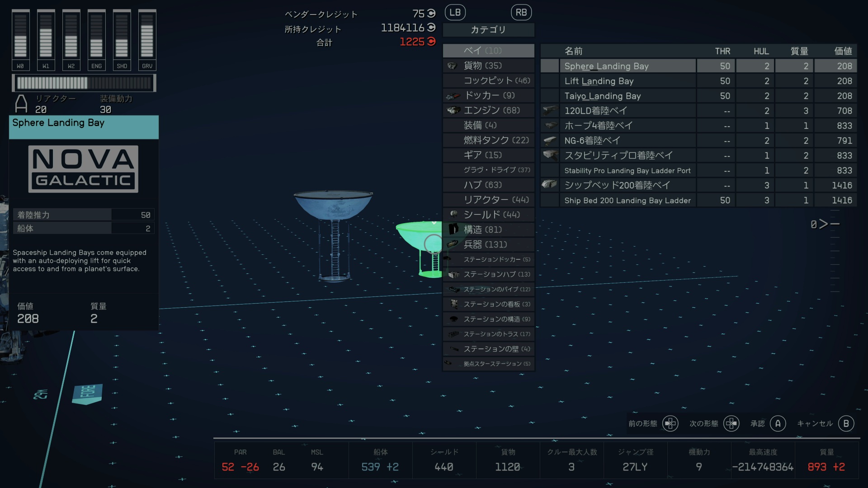Open the 拠点スターステーション (5) category
This screenshot has width=868, height=488.
pos(489,364)
